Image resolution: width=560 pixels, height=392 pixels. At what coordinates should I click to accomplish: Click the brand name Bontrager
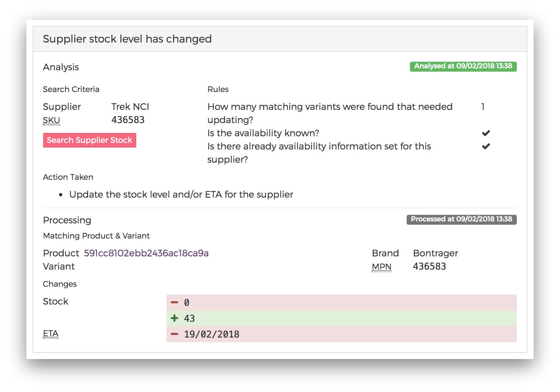[435, 253]
